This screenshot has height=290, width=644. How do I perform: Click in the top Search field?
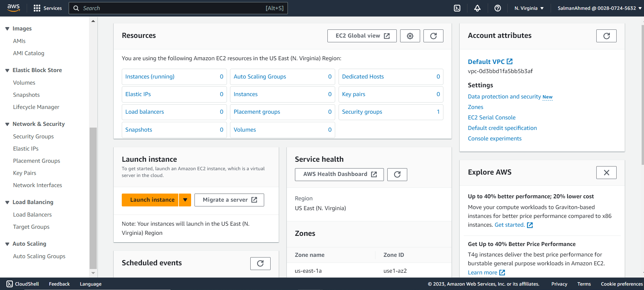pyautogui.click(x=178, y=8)
